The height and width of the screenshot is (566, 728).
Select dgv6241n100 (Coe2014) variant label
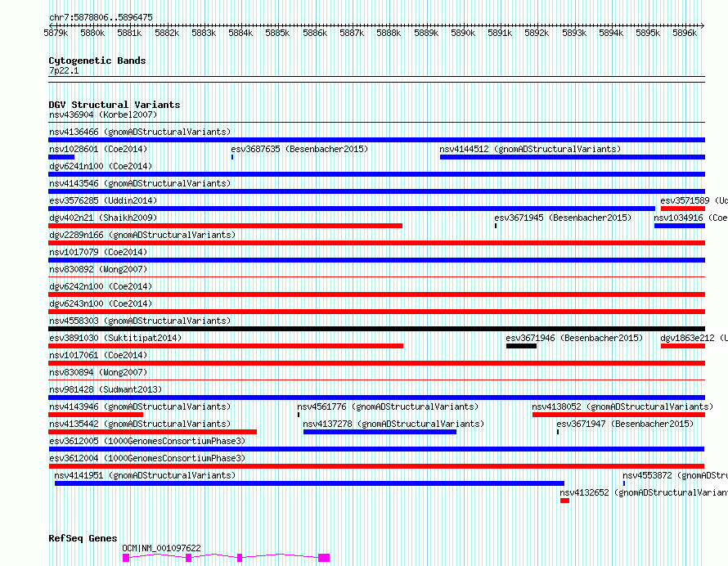(101, 166)
